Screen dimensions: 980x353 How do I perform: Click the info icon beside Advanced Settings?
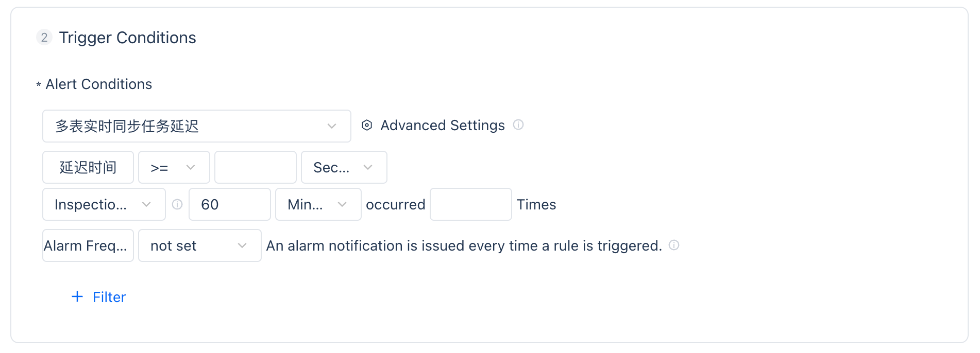tap(518, 125)
